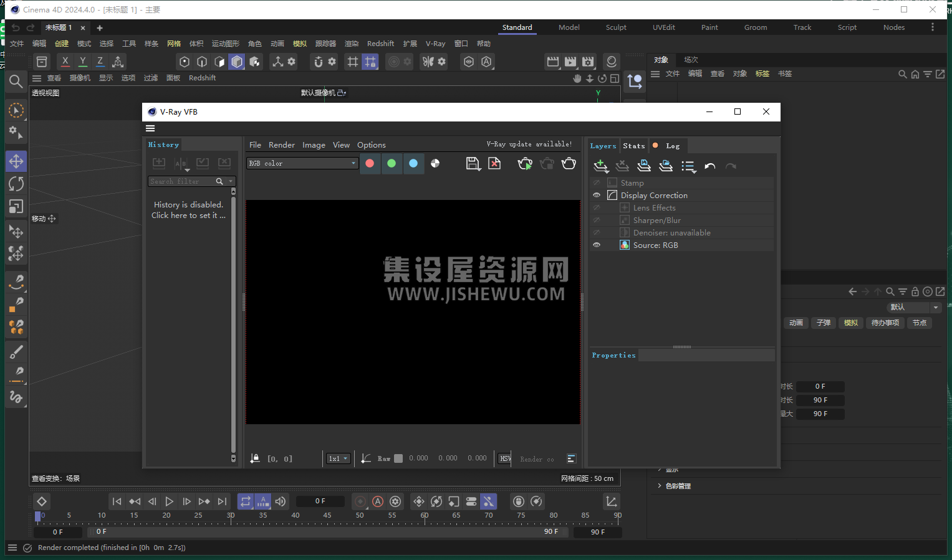Open VFB Options menu
Image resolution: width=952 pixels, height=560 pixels.
point(372,145)
